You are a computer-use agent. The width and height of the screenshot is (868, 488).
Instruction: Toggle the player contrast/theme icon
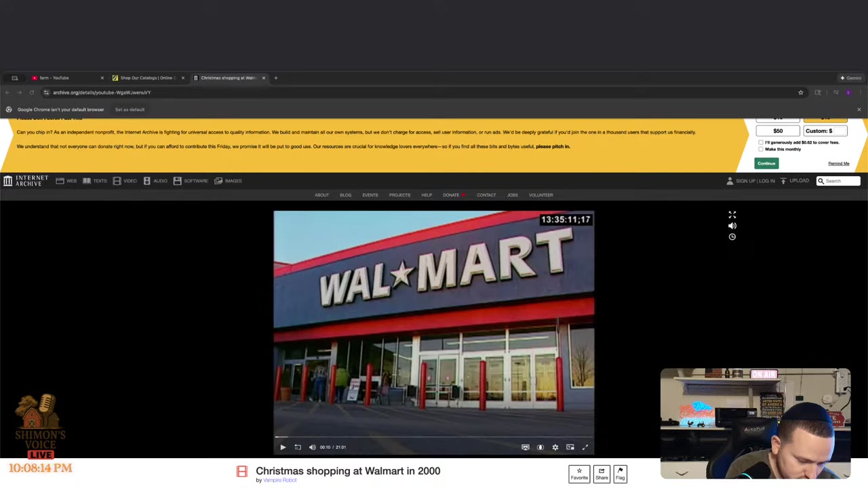(540, 447)
